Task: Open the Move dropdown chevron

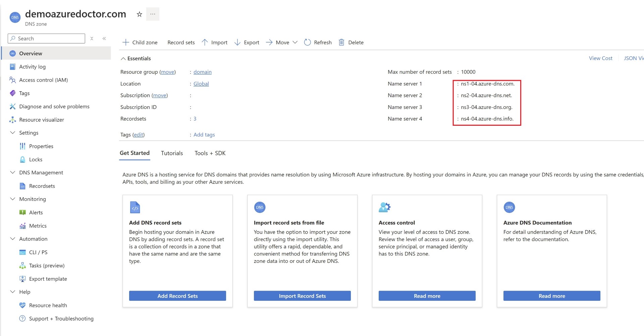Action: pos(295,42)
